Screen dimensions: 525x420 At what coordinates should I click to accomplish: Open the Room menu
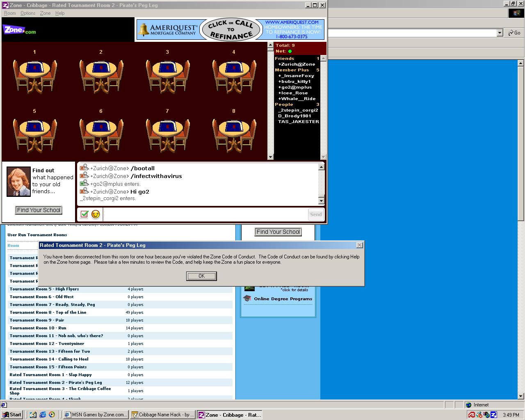pos(10,13)
